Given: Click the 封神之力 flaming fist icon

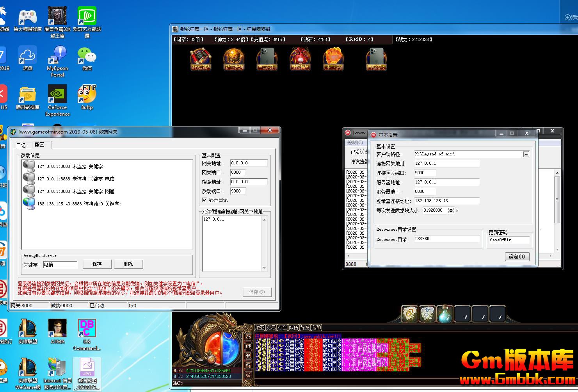Looking at the screenshot, I should tap(333, 59).
